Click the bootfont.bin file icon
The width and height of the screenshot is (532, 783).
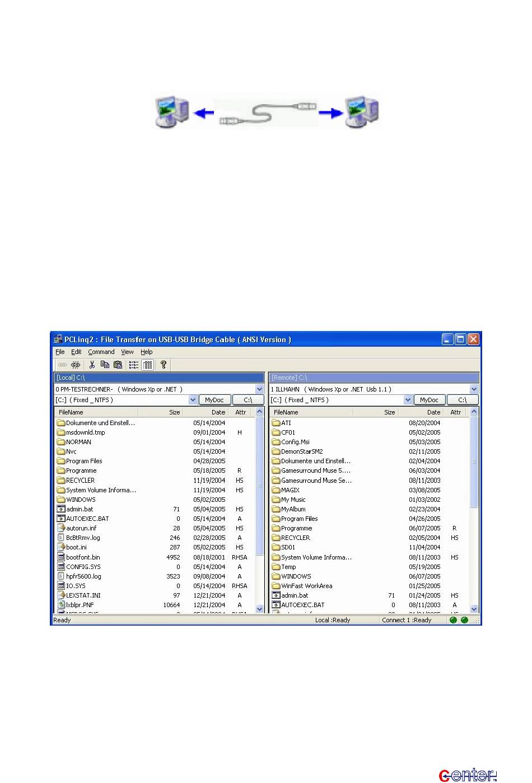pyautogui.click(x=61, y=557)
